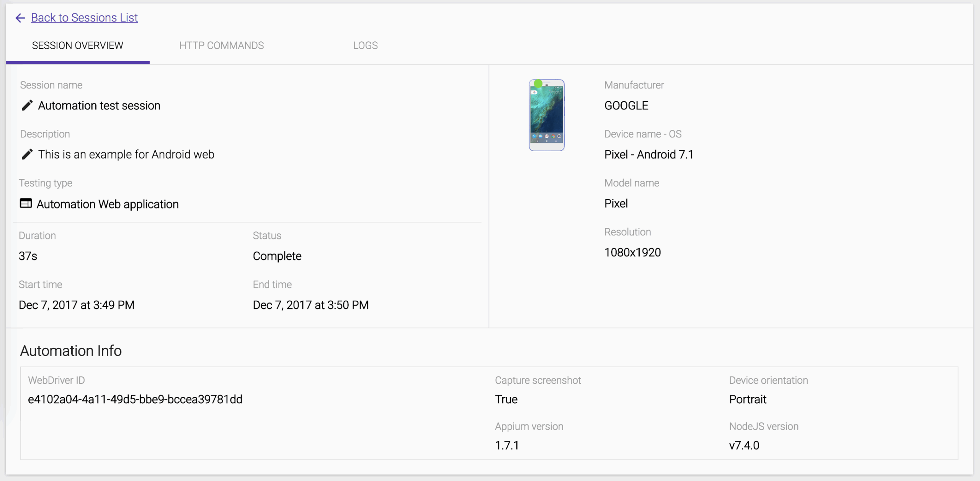Screen dimensions: 980x481
Task: Click the GOOGLE manufacturer value
Action: (626, 106)
